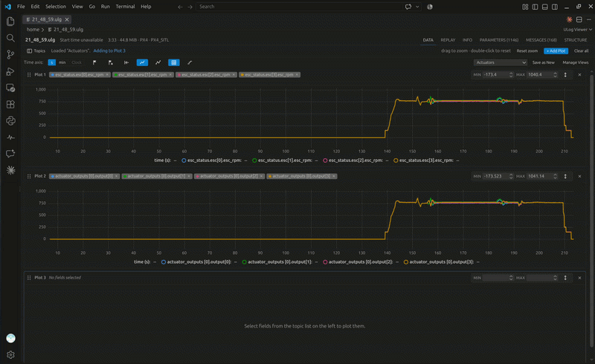Open the Accounts avatar menu

coord(10,338)
